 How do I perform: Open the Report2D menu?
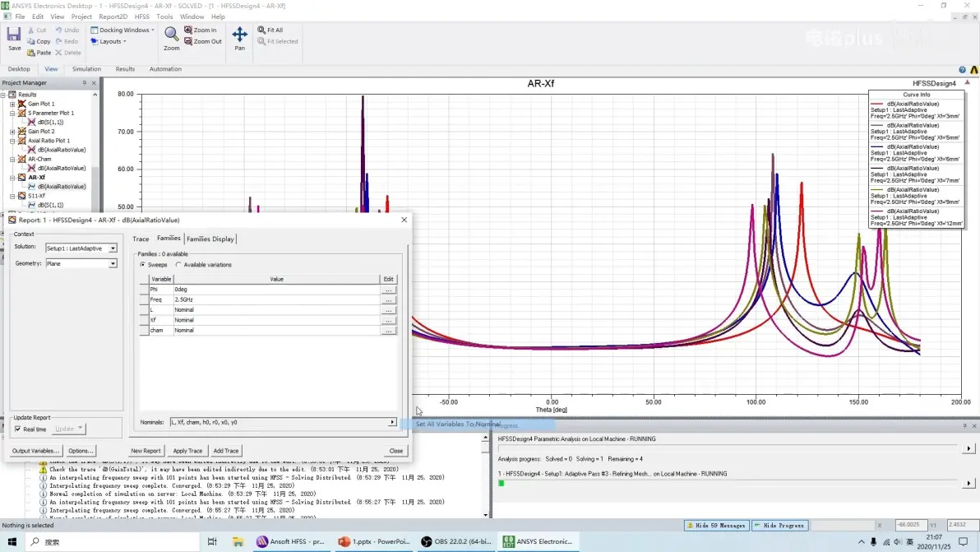pyautogui.click(x=113, y=17)
